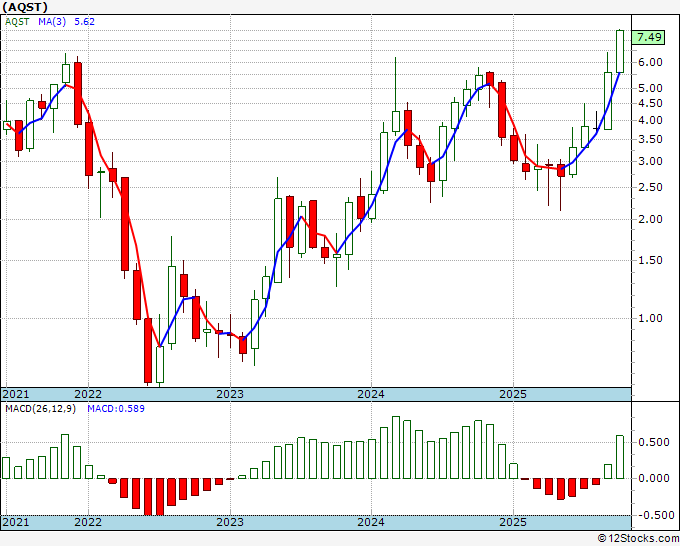Click the 6.00 price axis label
680x546 pixels.
[x=650, y=62]
